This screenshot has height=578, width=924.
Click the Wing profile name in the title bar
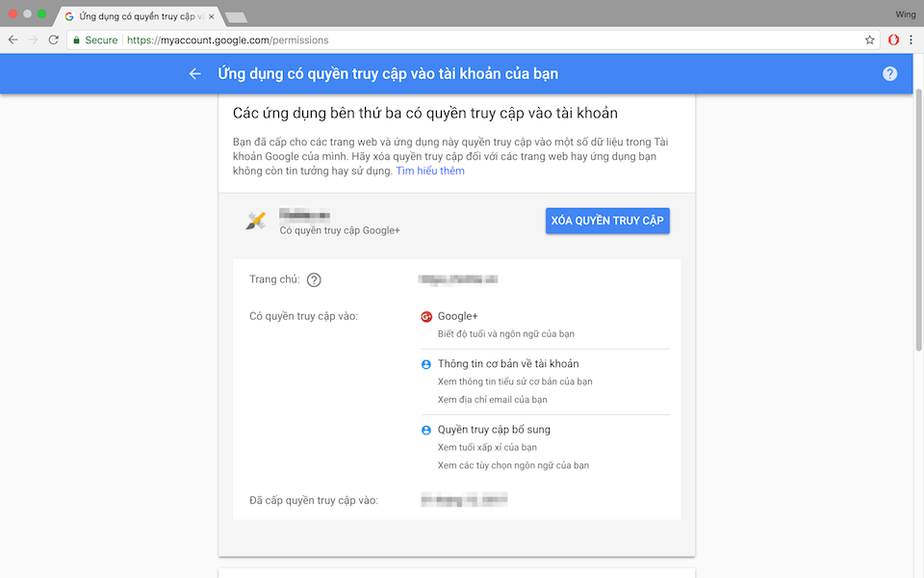pyautogui.click(x=905, y=14)
